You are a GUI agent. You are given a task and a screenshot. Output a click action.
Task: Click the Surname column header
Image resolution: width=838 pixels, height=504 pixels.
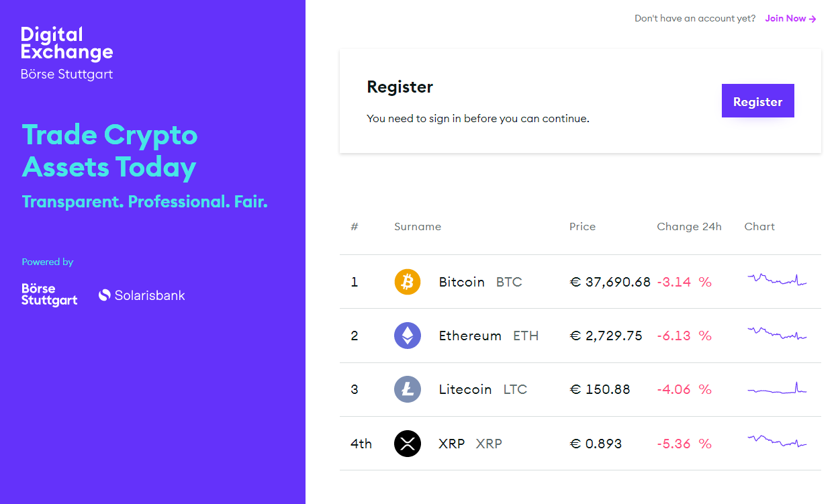(418, 227)
